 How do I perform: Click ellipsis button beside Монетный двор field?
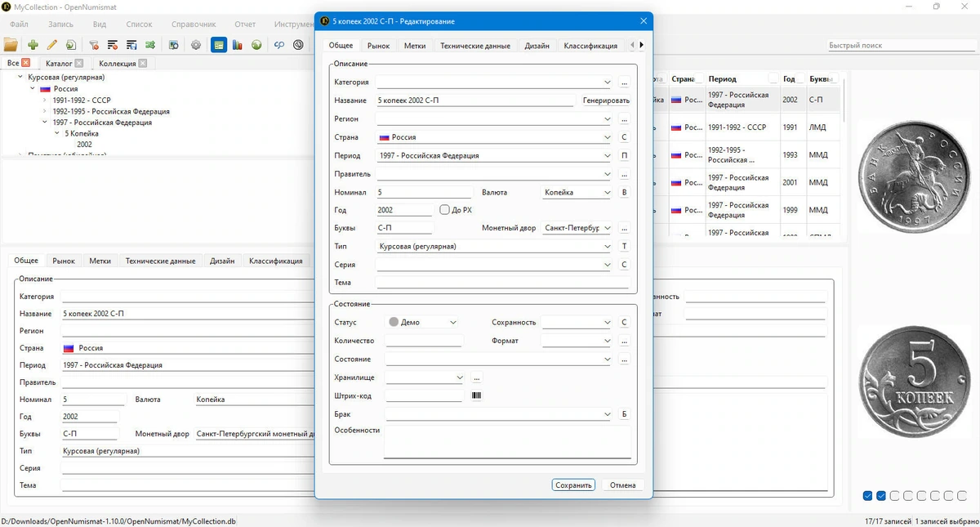coord(624,228)
